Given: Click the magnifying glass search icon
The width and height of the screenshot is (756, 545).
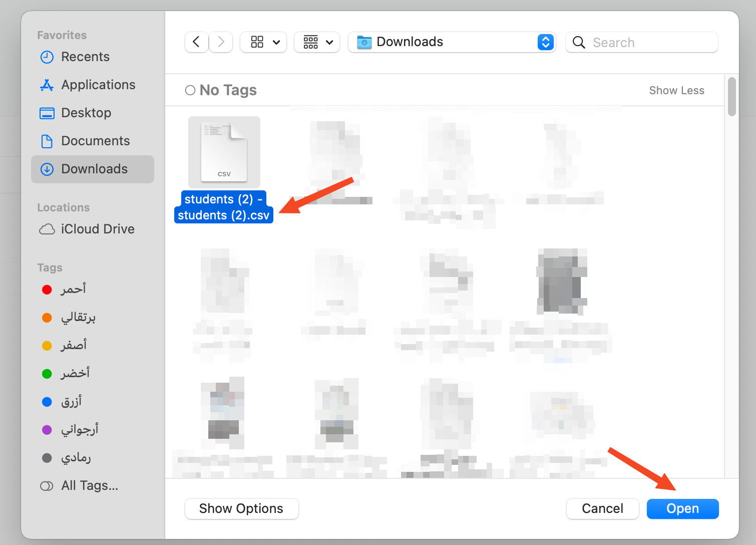Looking at the screenshot, I should (x=579, y=42).
